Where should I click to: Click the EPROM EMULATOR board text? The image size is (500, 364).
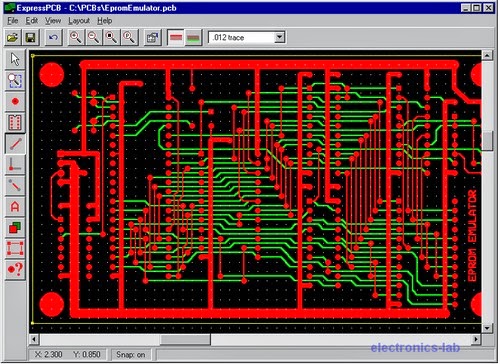click(x=472, y=236)
